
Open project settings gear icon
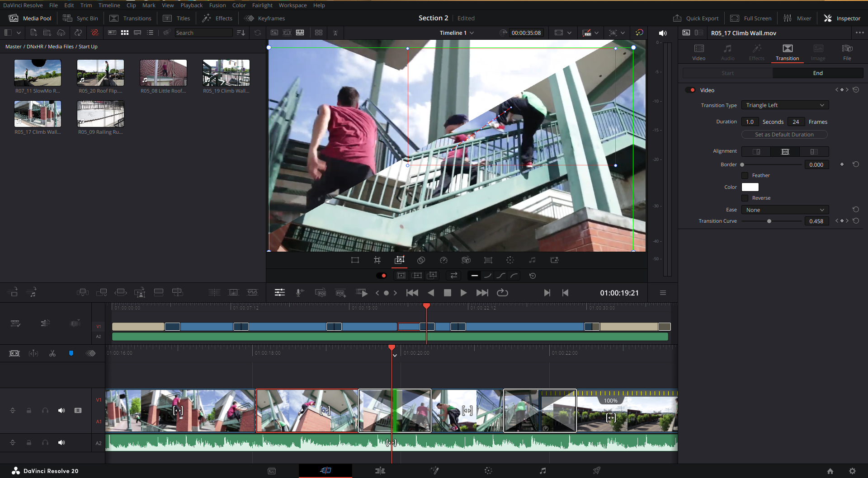[852, 471]
